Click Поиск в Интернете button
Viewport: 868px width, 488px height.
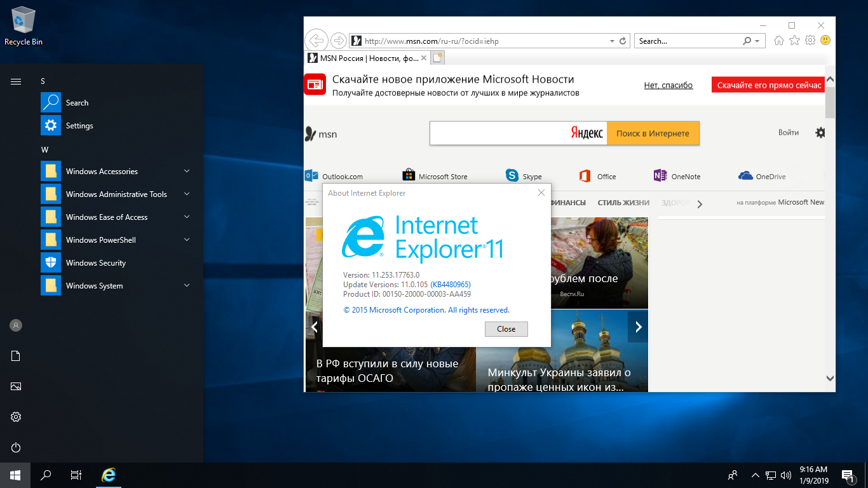653,133
